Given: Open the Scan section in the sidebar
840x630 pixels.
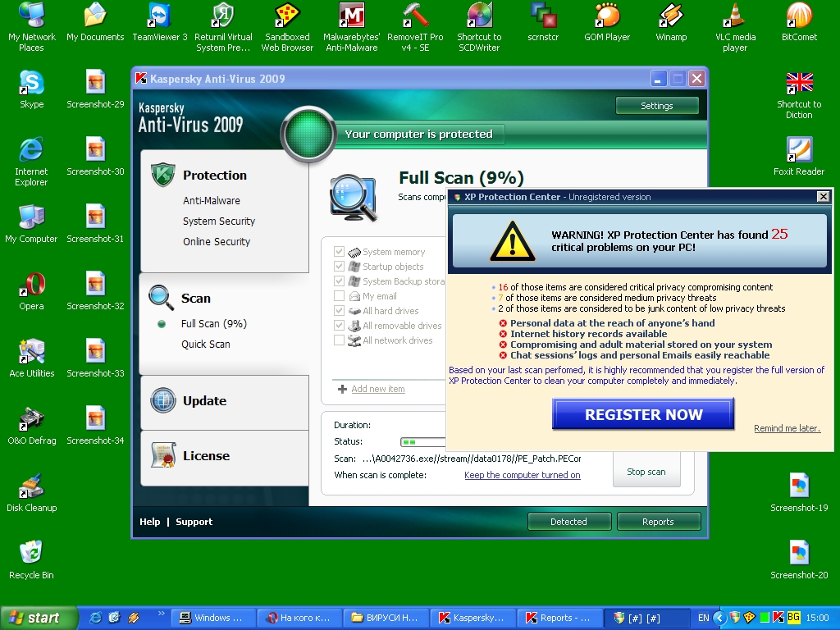Looking at the screenshot, I should coord(195,299).
